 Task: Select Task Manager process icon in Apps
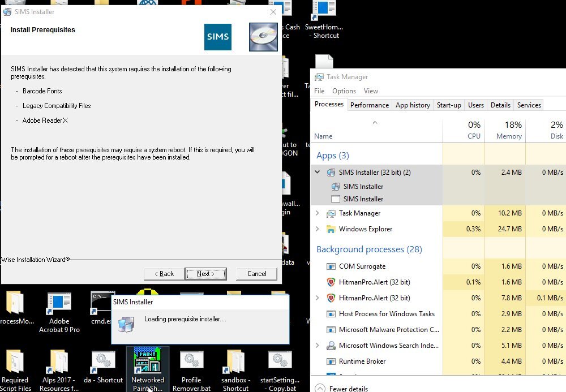click(331, 213)
